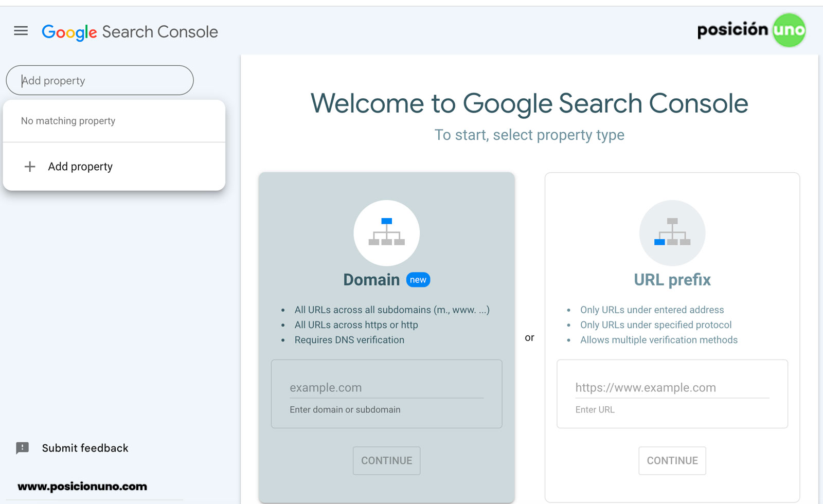This screenshot has width=823, height=504.
Task: Click the blue "new" badge next to Domain
Action: point(418,280)
